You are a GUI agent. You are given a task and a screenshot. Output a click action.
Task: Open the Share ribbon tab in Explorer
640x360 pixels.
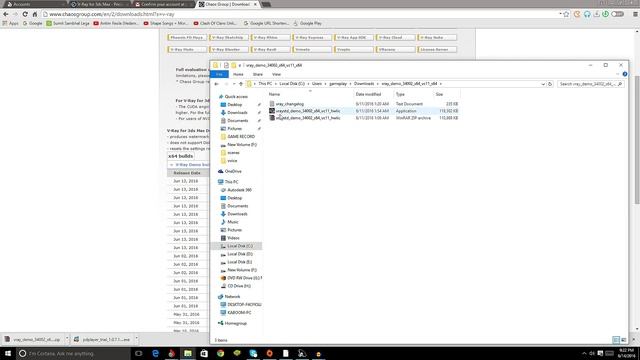(x=258, y=74)
